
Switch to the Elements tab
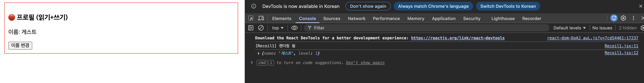coord(281,18)
